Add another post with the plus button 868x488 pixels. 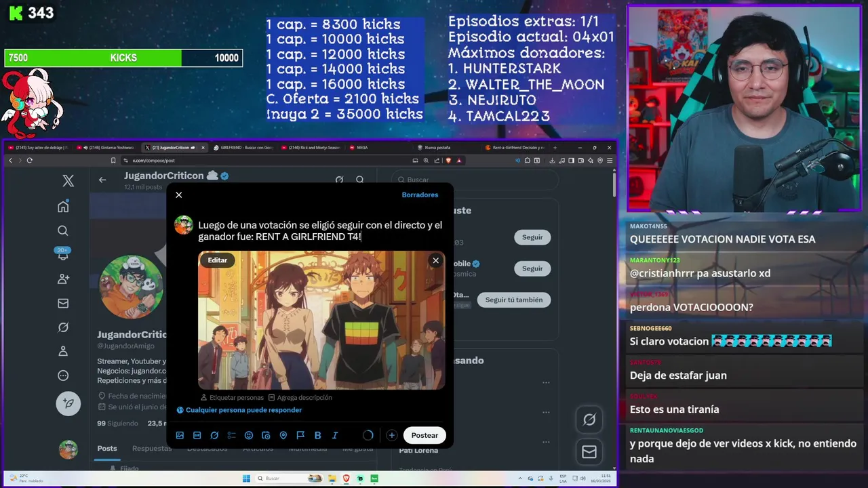pyautogui.click(x=391, y=435)
